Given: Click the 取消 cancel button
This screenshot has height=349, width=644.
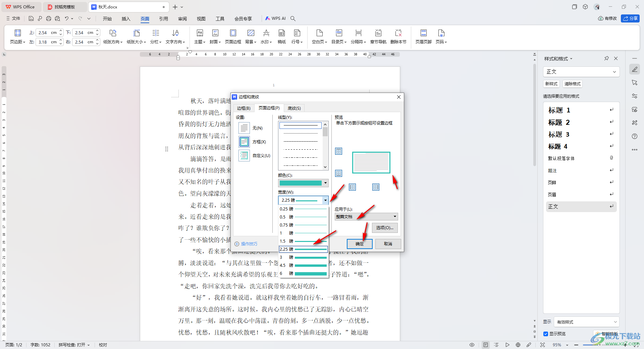Looking at the screenshot, I should pyautogui.click(x=388, y=244).
